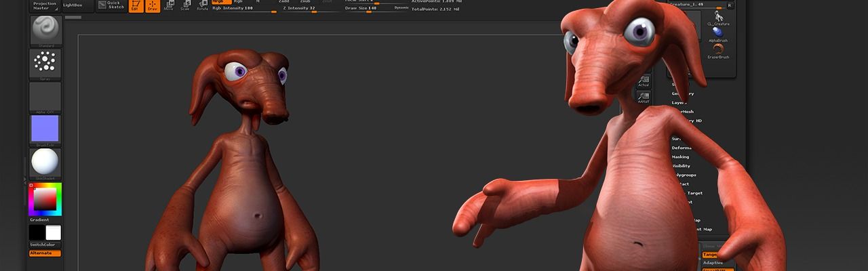Adjust the Draw Size slider
The image size is (868, 271).
tap(368, 8)
